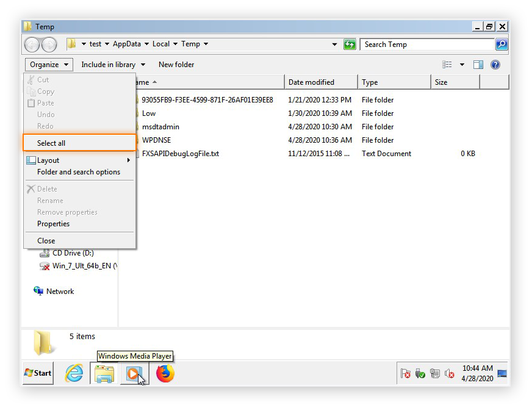
Task: Expand the Temp breadcrumb dropdown
Action: coord(206,44)
